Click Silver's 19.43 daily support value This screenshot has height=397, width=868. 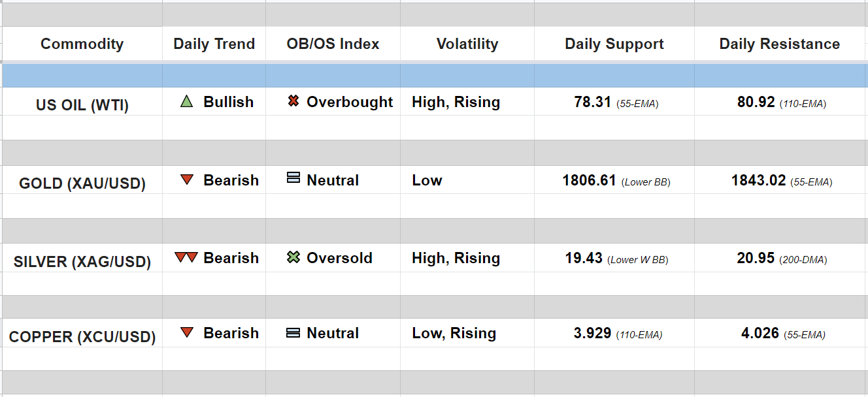[584, 258]
